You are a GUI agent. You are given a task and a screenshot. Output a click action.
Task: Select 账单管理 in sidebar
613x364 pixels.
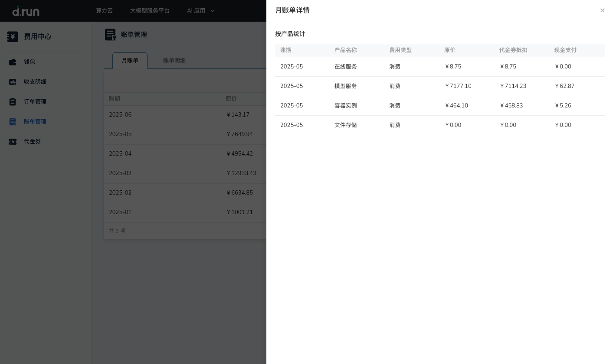point(35,122)
